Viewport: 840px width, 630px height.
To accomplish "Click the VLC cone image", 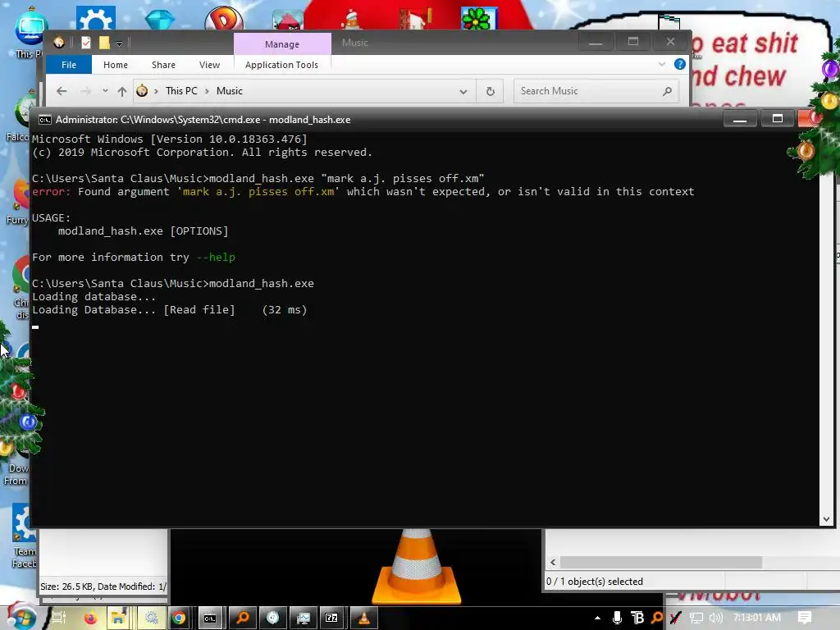I will (416, 567).
